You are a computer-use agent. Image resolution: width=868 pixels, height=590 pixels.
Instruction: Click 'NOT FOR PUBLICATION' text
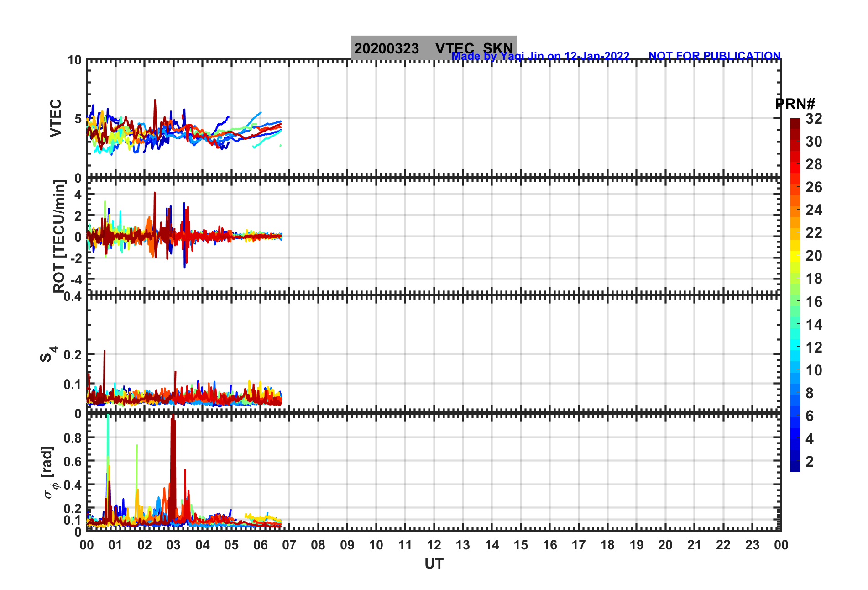click(715, 56)
